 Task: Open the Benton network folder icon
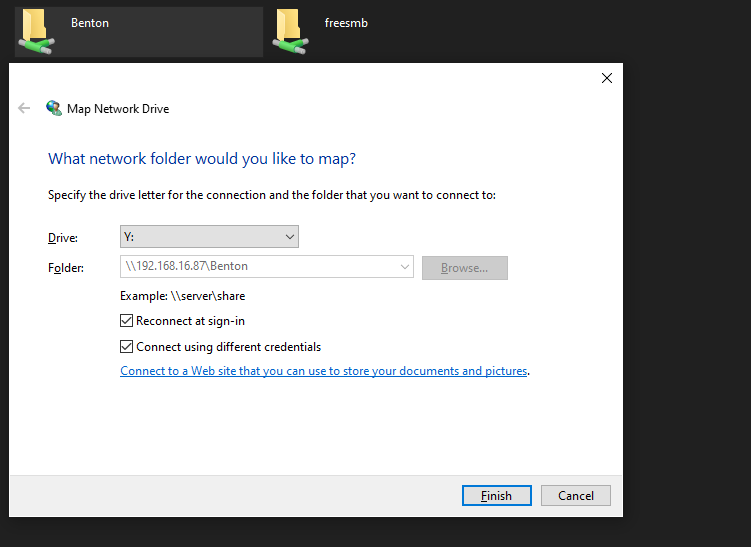36,32
